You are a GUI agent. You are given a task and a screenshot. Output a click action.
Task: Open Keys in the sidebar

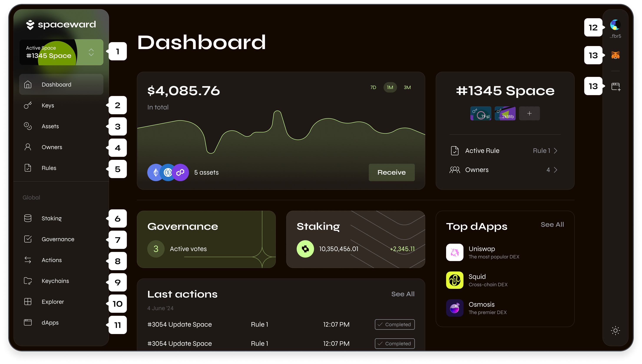48,105
